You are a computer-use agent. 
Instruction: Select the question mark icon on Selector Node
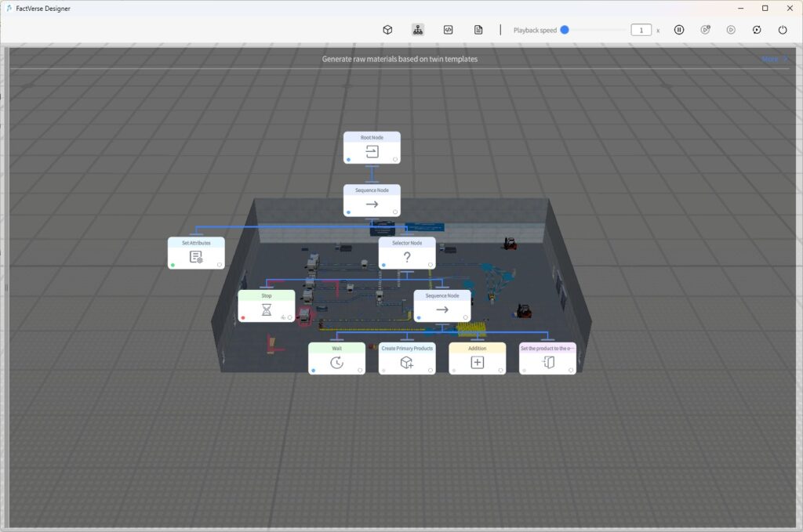pyautogui.click(x=407, y=257)
